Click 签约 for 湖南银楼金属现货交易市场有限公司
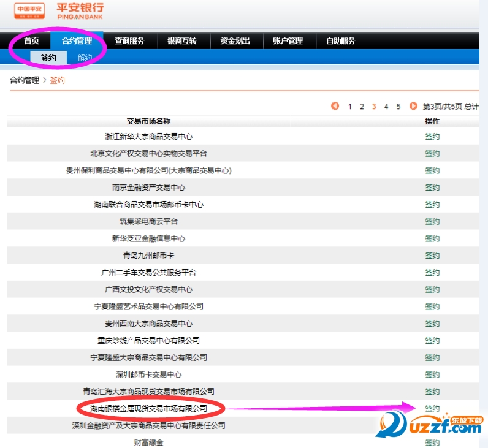The height and width of the screenshot is (448, 488). (x=432, y=409)
